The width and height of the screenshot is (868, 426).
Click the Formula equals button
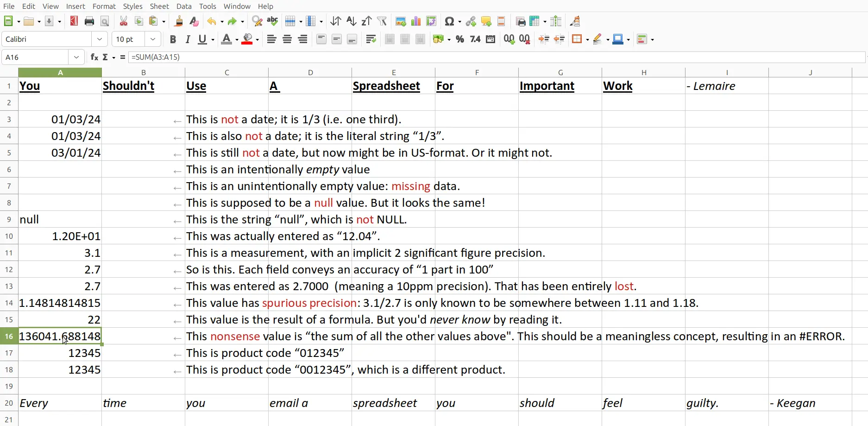(123, 57)
